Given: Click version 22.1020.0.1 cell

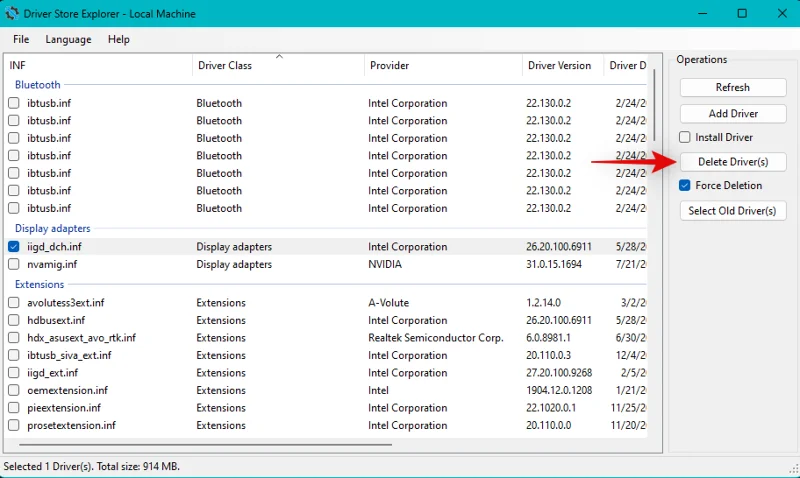Looking at the screenshot, I should (551, 408).
